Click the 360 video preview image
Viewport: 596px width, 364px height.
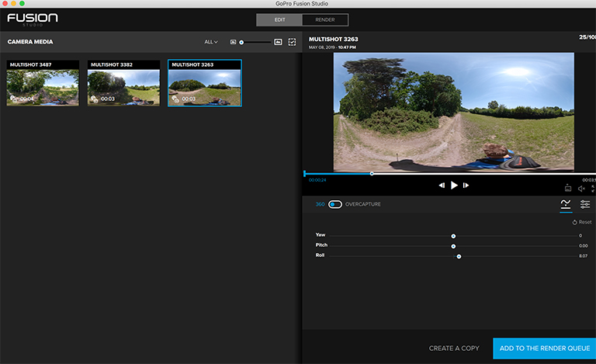[x=454, y=112]
